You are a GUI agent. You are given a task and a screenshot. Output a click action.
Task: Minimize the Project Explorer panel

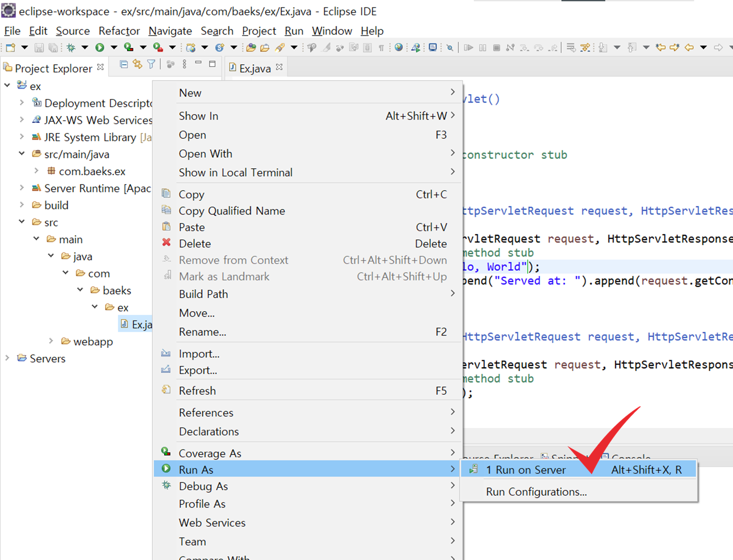click(x=198, y=63)
